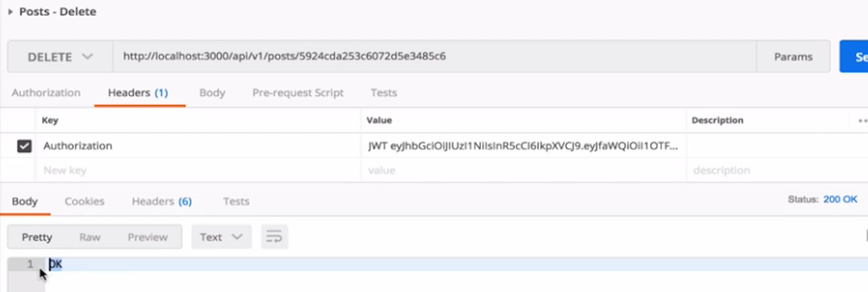Viewport: 868px width, 292px height.
Task: Open the request Tests tab
Action: pyautogui.click(x=384, y=93)
